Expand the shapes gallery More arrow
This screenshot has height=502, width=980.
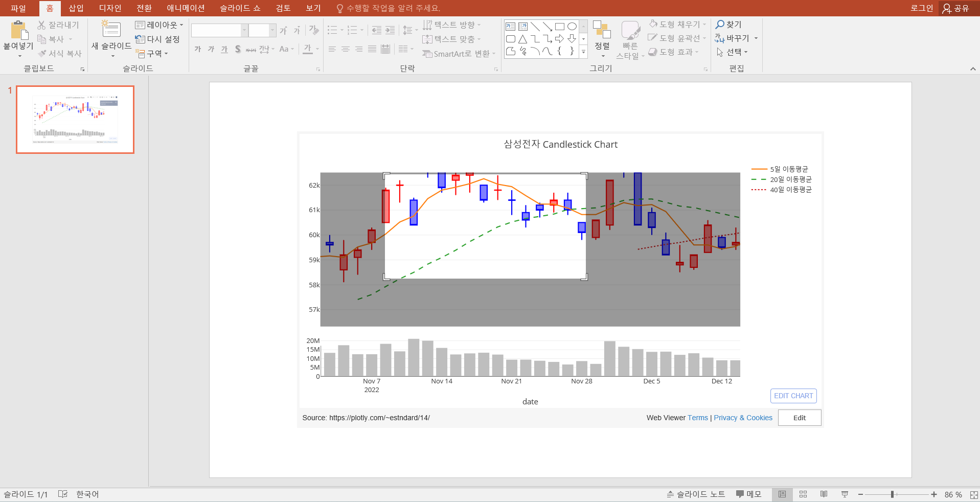583,51
